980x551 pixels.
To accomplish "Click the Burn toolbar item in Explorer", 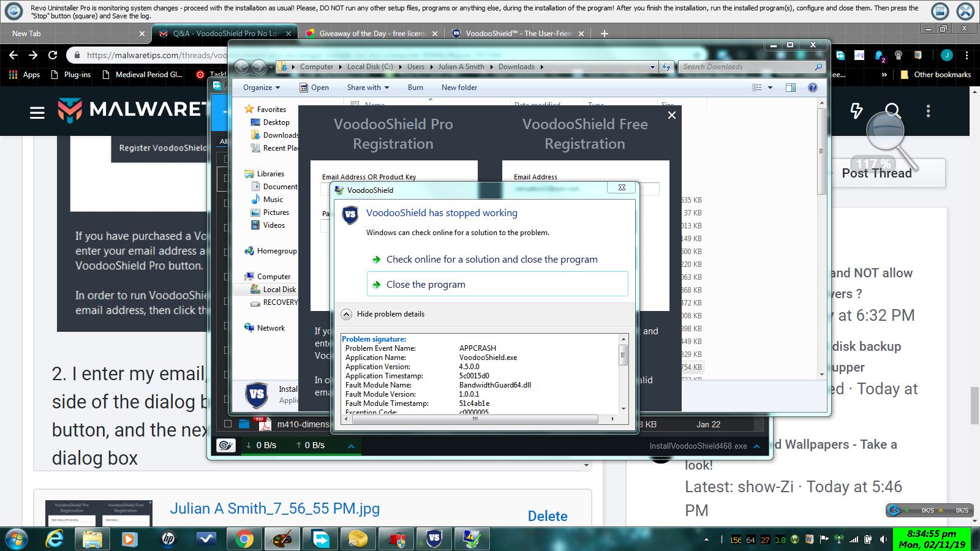I will tap(415, 88).
